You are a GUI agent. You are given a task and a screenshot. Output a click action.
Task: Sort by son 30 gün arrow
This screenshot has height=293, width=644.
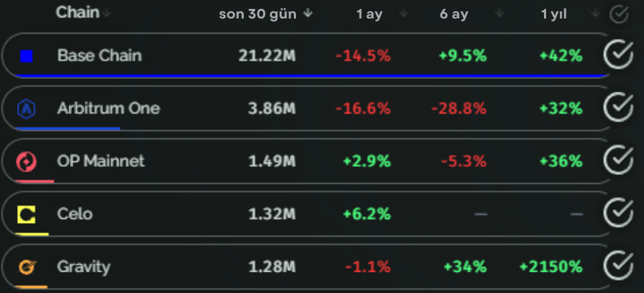[x=308, y=14]
